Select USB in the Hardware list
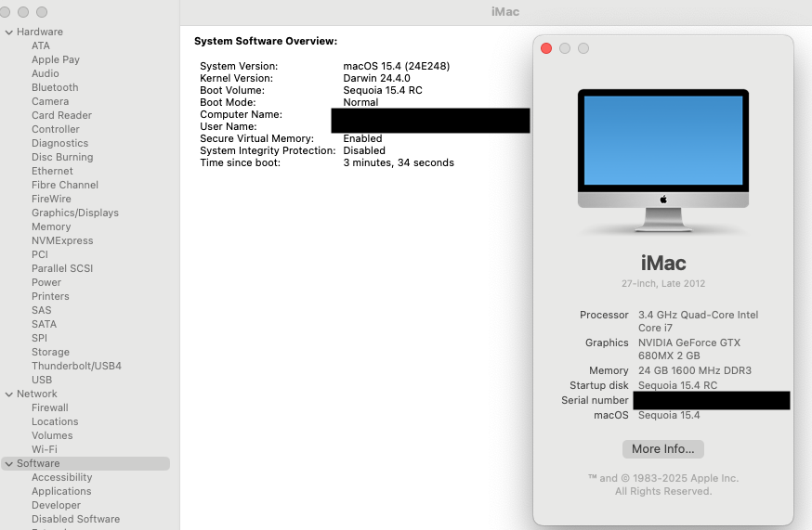The height and width of the screenshot is (530, 812). [42, 380]
